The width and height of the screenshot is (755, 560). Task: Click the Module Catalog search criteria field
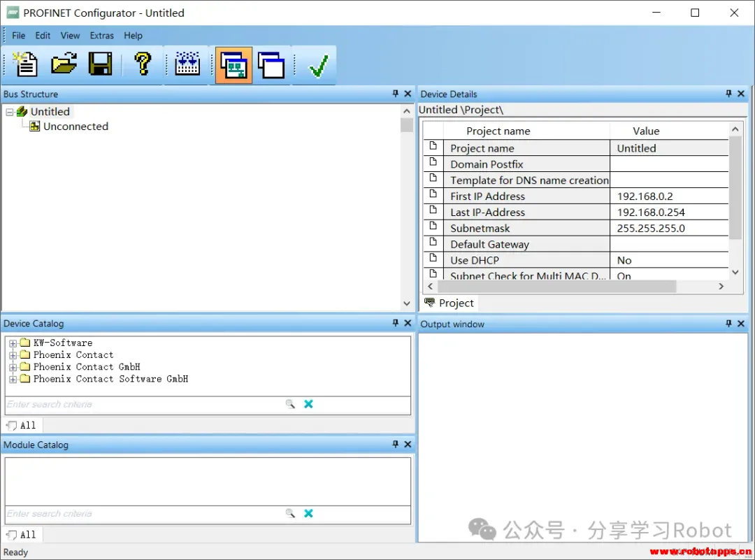click(145, 514)
